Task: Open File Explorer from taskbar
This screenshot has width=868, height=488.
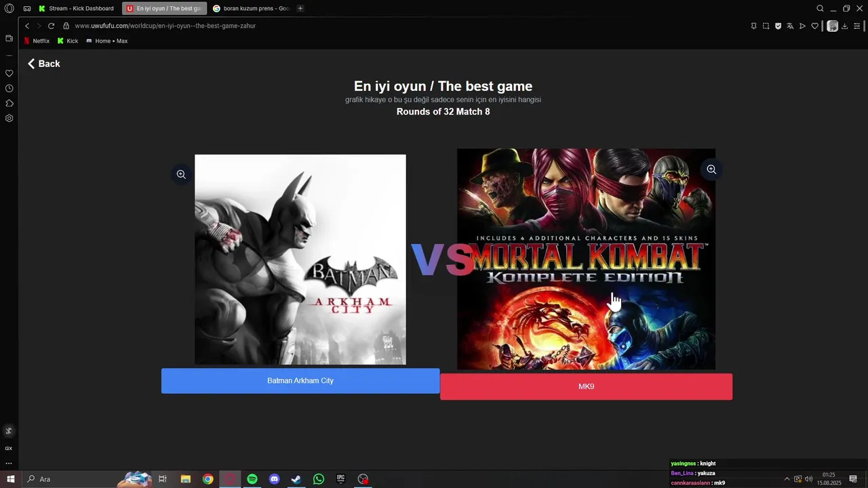Action: [x=185, y=479]
